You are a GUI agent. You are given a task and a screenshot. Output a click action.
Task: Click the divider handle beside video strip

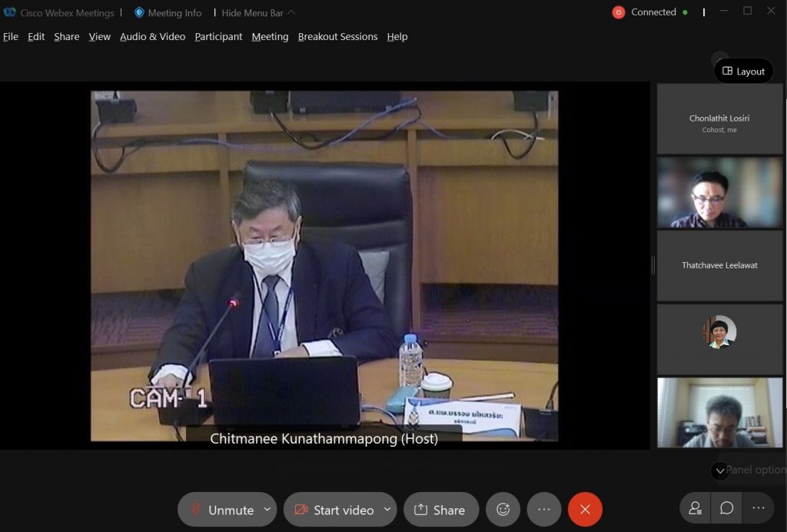tap(653, 265)
